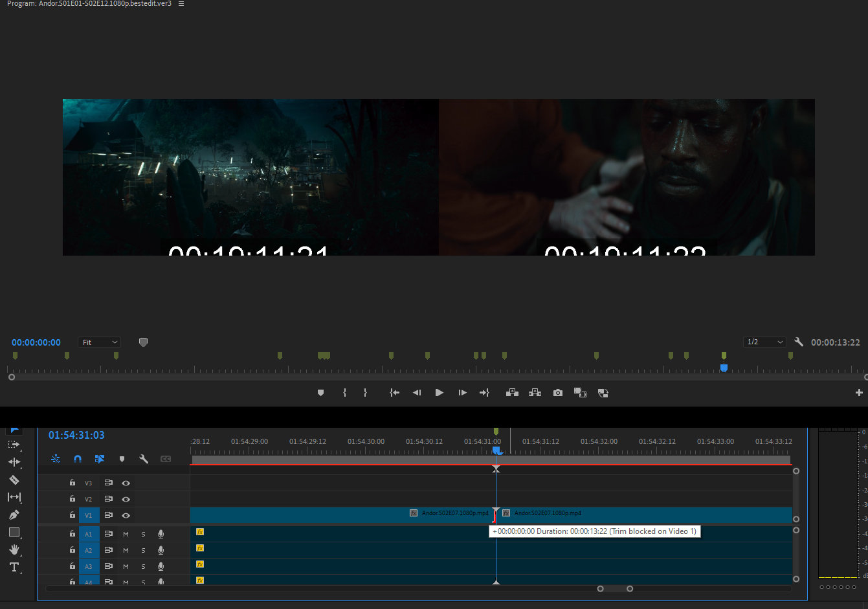Add a marker in the timeline panel
This screenshot has height=609, width=868.
[x=122, y=459]
